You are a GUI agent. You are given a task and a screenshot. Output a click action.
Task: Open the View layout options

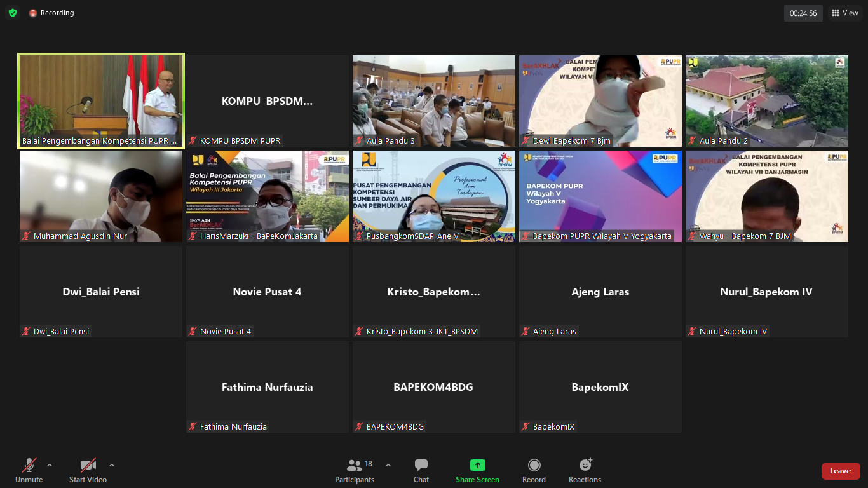click(845, 13)
